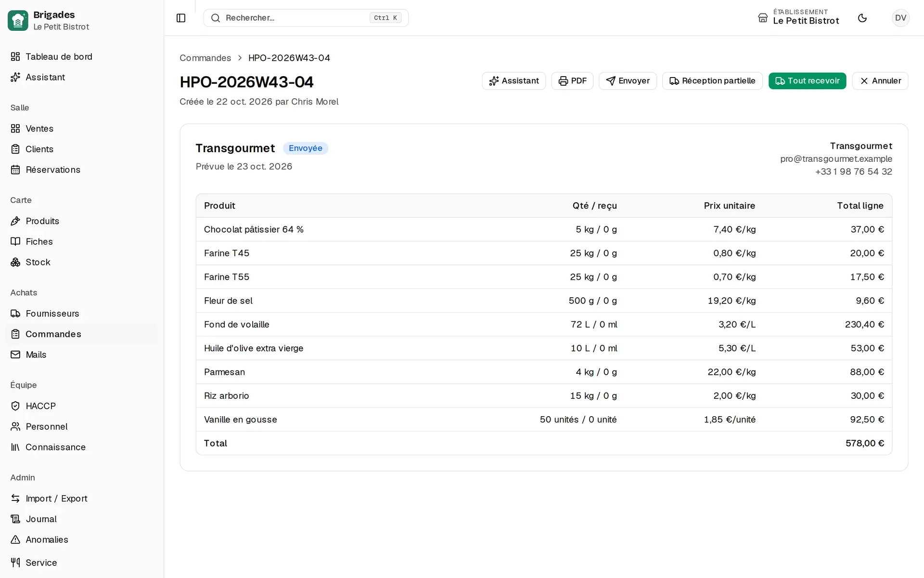Click the Fournisseurs truck icon
The height and width of the screenshot is (578, 924).
[15, 314]
